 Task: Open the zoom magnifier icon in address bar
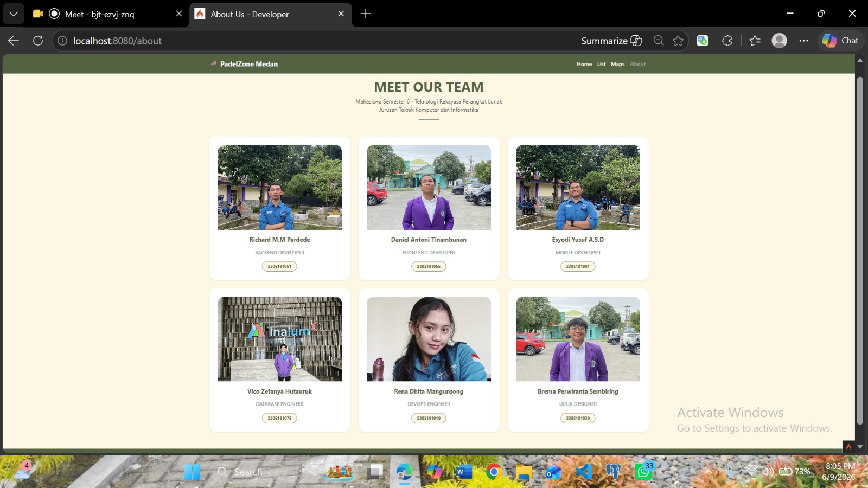point(659,41)
